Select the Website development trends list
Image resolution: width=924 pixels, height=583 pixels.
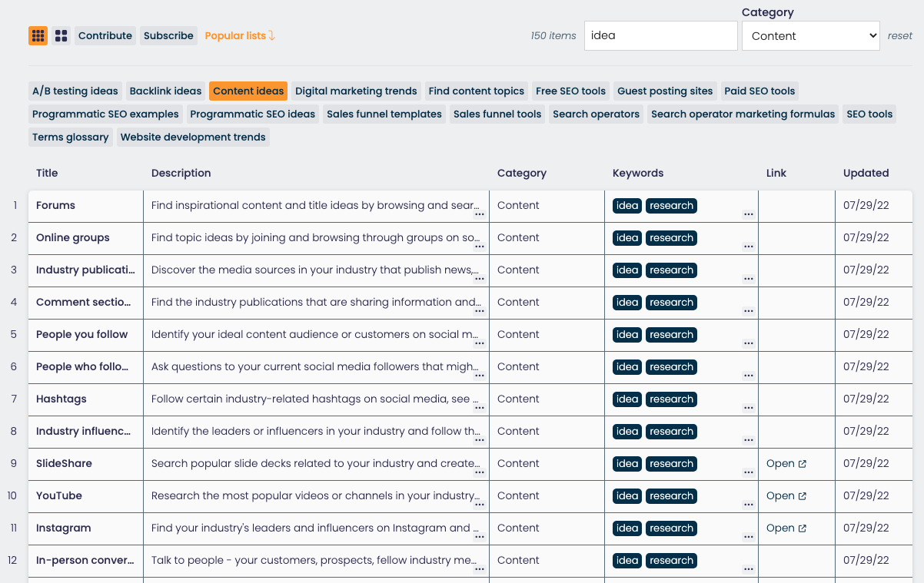pyautogui.click(x=193, y=137)
